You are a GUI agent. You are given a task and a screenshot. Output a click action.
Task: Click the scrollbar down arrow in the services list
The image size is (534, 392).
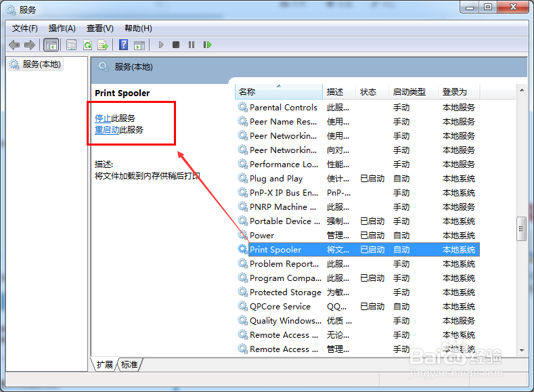522,350
